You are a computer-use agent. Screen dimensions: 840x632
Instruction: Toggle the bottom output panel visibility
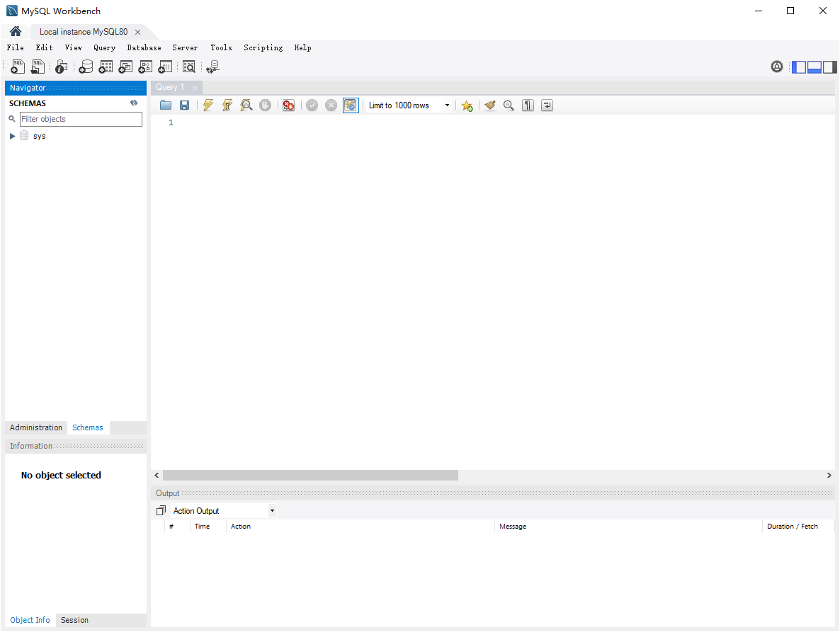tap(815, 67)
